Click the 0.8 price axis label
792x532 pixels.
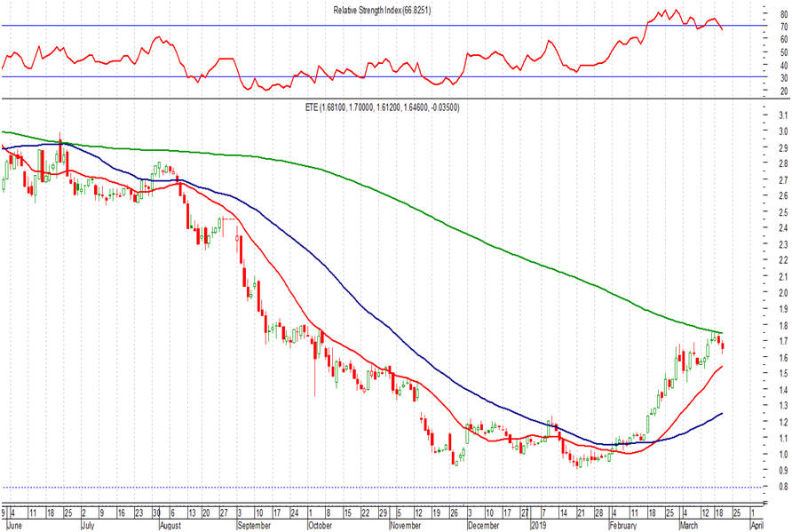click(783, 487)
